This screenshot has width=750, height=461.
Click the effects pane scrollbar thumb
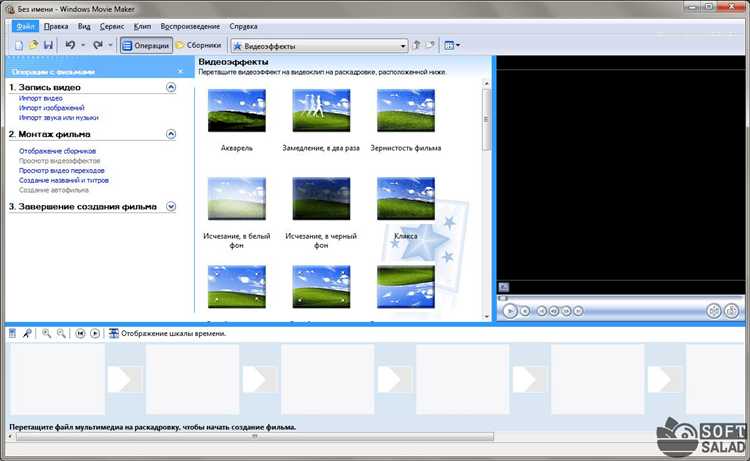(486, 120)
